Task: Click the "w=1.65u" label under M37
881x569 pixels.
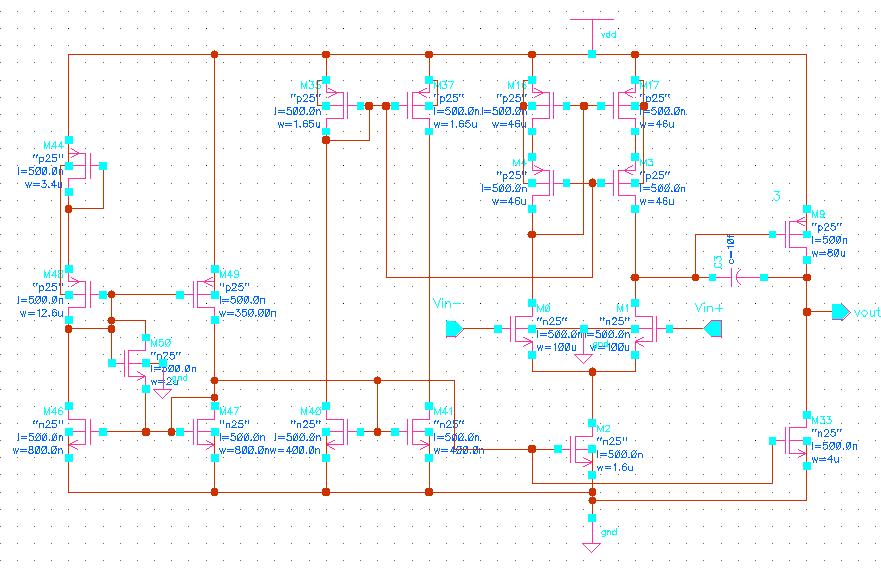Action: 456,124
